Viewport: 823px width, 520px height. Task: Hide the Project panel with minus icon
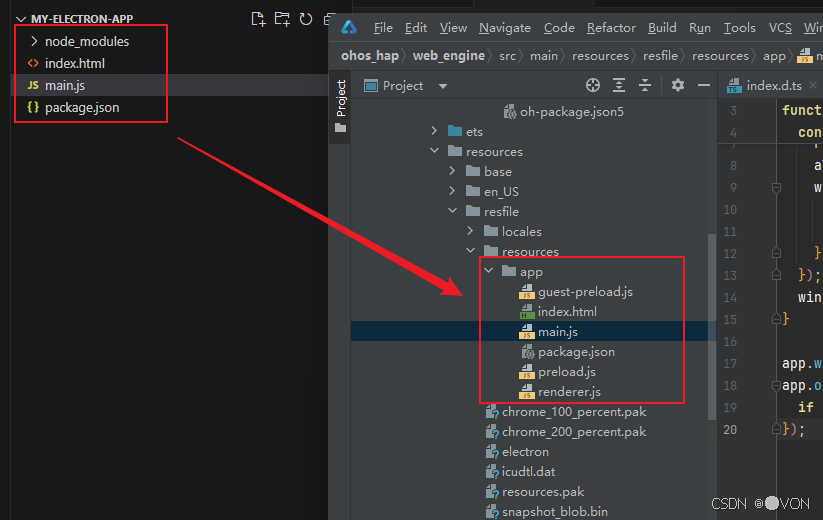tap(704, 85)
